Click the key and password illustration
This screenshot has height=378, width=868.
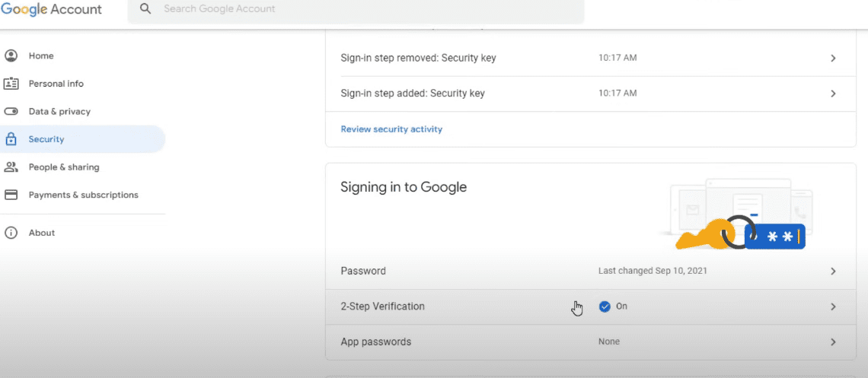[x=737, y=216]
